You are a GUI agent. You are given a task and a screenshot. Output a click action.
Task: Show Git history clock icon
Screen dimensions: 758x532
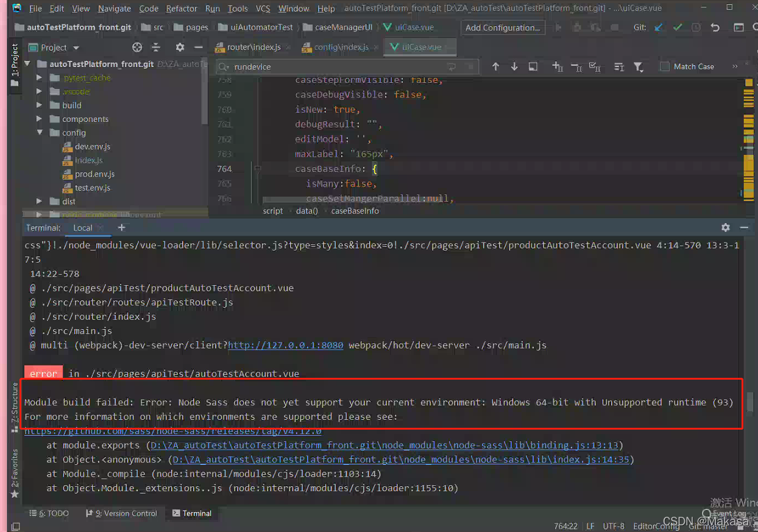[x=696, y=27]
